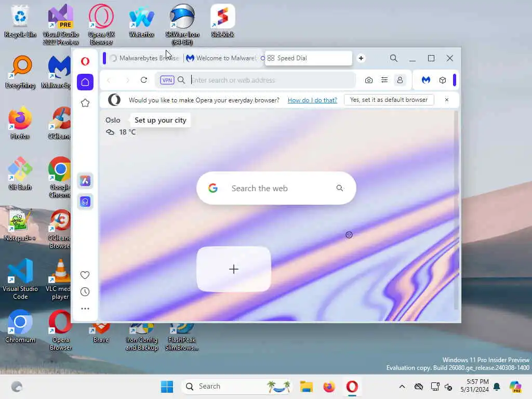
Task: Open Extensions cube icon in toolbar
Action: [x=443, y=80]
